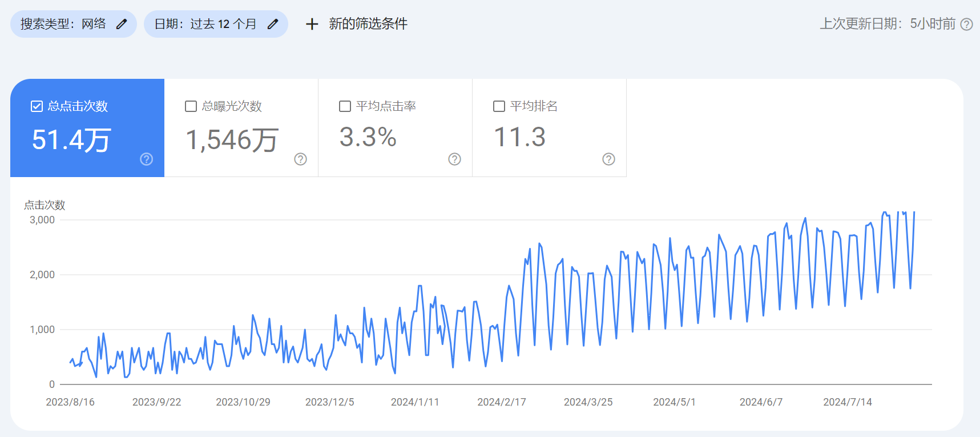Open help icon in 平均排名 card
The image size is (980, 437).
click(x=609, y=159)
